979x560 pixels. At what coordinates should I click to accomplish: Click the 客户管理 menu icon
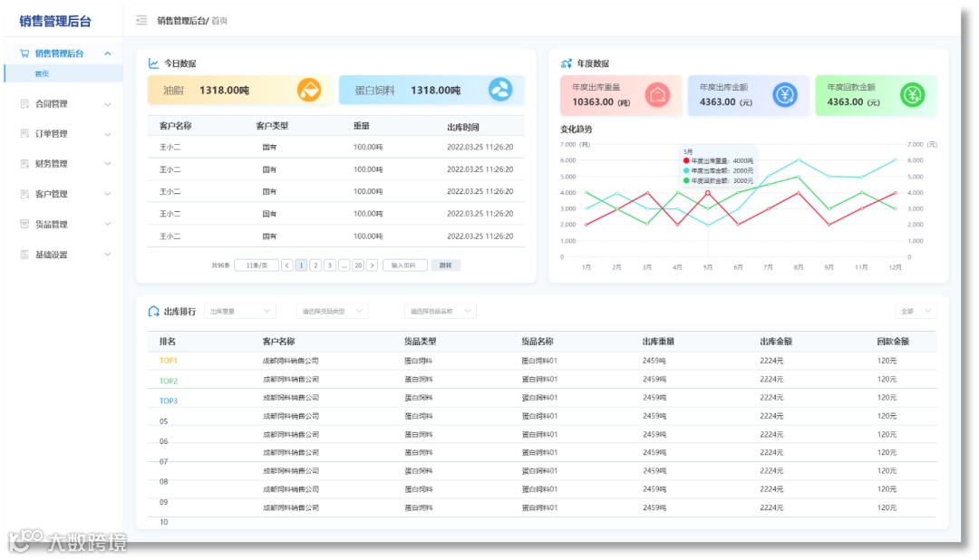[x=24, y=194]
